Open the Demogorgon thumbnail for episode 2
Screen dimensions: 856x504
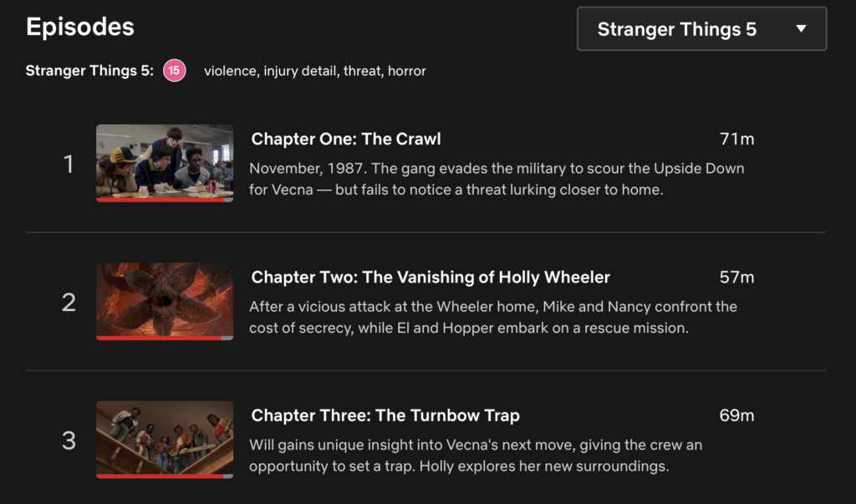(x=165, y=299)
